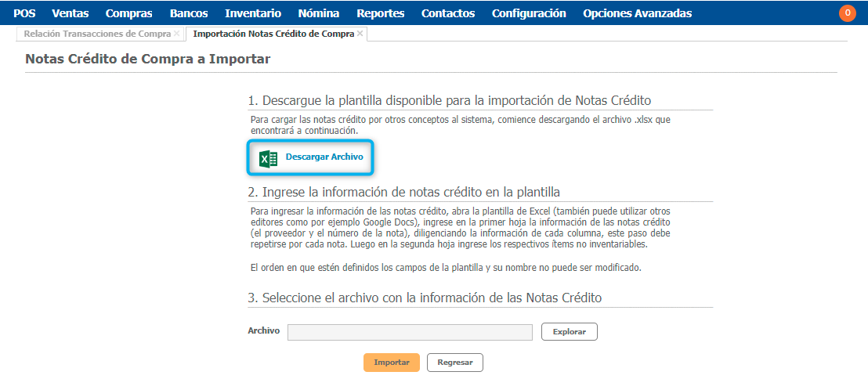Click the Archivo file path field
Screen dimensions: 868x379
[x=410, y=332]
